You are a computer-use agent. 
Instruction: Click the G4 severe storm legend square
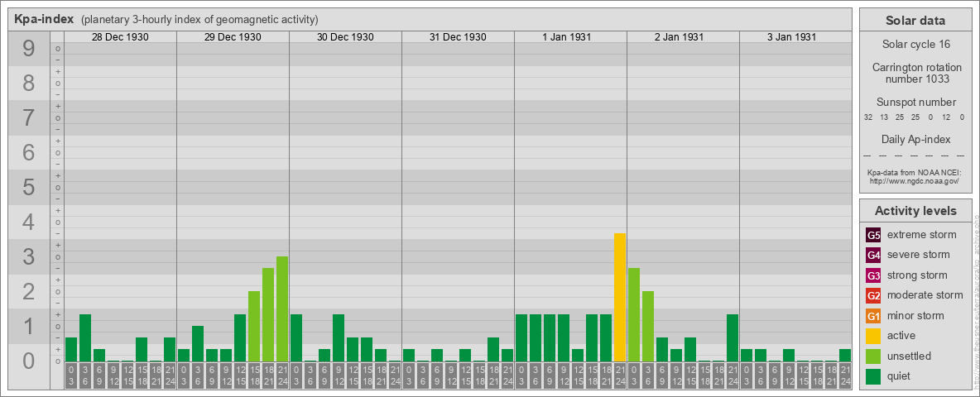tap(873, 255)
